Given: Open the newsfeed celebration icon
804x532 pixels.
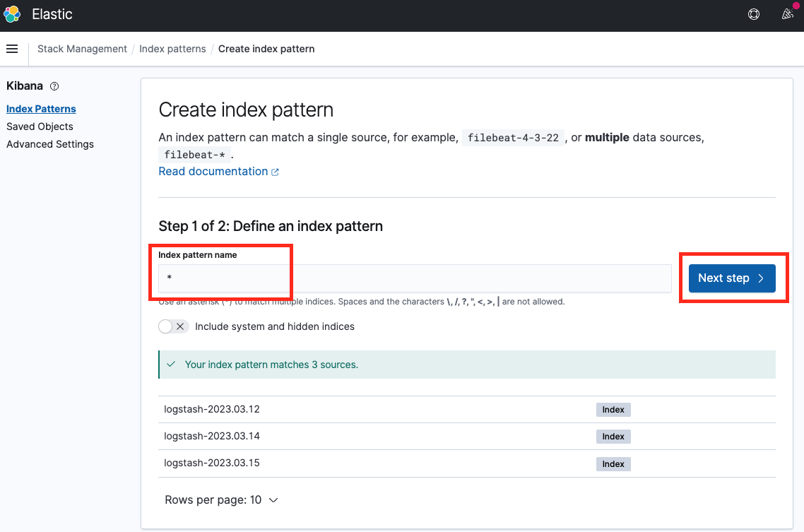Looking at the screenshot, I should click(x=788, y=14).
